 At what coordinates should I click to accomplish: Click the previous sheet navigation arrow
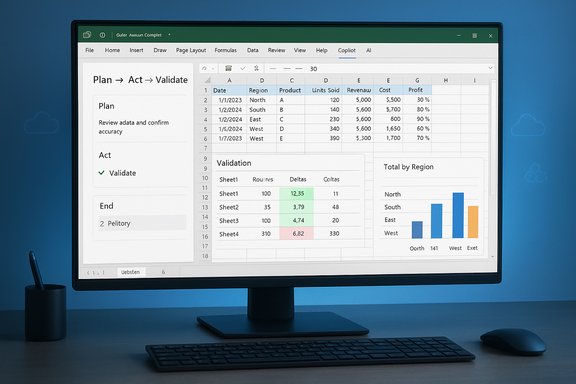click(x=88, y=273)
